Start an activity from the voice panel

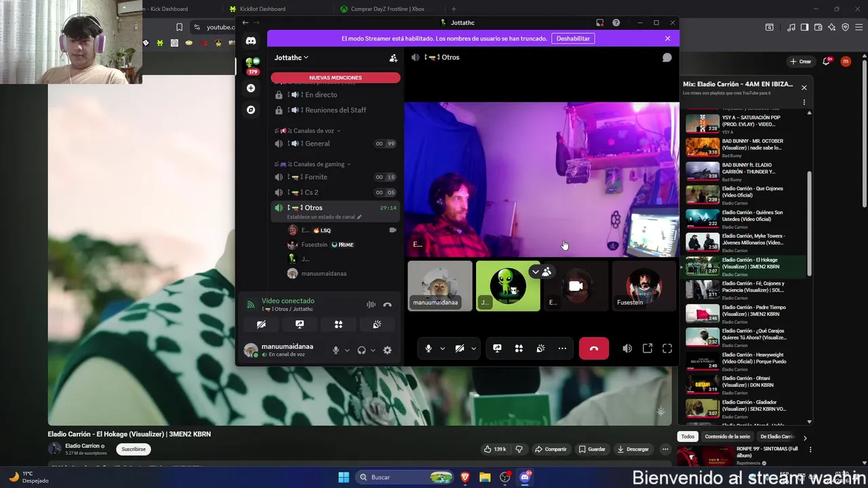click(x=338, y=325)
